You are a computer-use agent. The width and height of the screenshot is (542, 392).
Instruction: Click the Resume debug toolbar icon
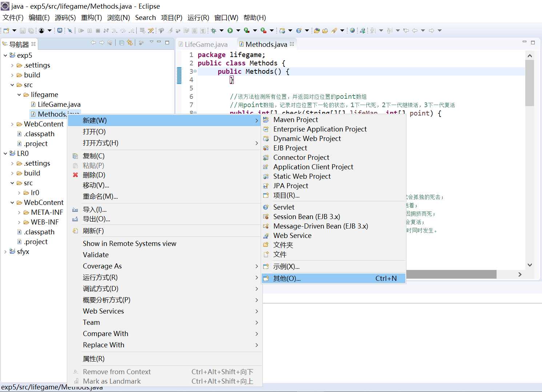[x=81, y=31]
